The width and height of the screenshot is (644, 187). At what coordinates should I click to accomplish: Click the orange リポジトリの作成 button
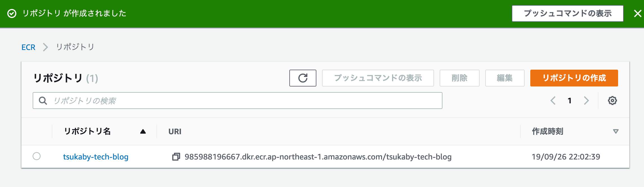[574, 78]
